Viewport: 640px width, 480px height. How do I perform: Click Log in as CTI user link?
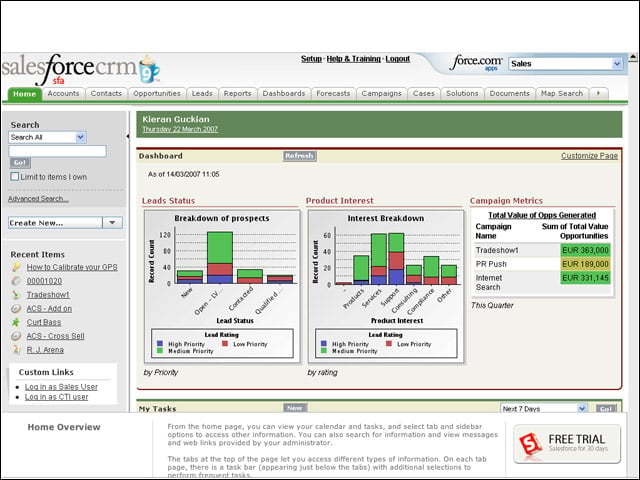(56, 397)
